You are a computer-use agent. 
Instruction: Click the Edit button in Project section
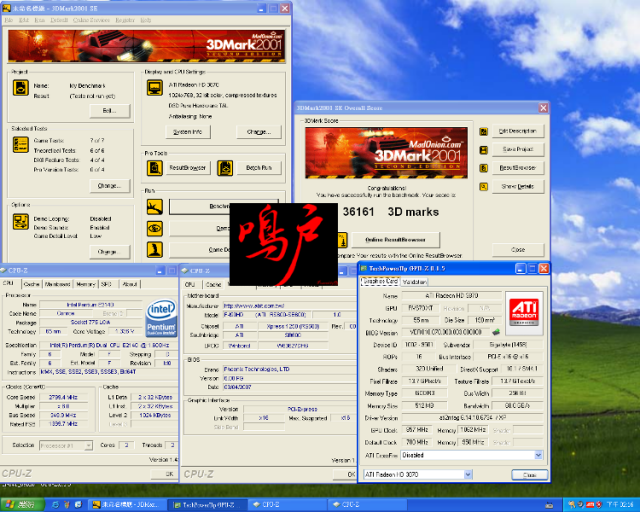[x=109, y=111]
